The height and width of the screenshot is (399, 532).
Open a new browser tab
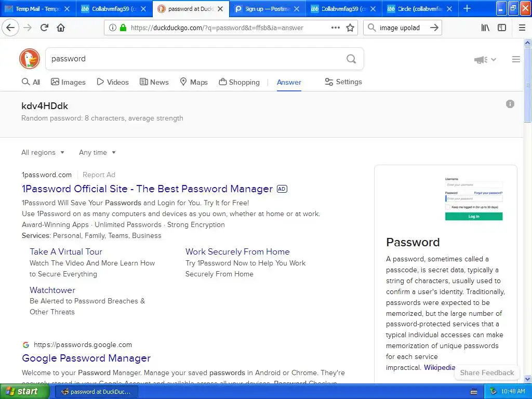(467, 8)
